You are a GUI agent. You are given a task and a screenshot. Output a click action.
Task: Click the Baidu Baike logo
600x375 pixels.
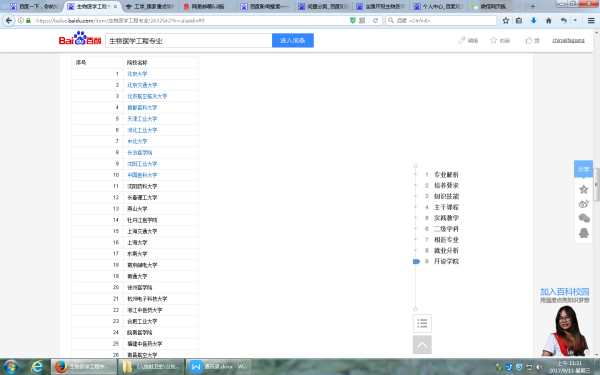pos(80,39)
